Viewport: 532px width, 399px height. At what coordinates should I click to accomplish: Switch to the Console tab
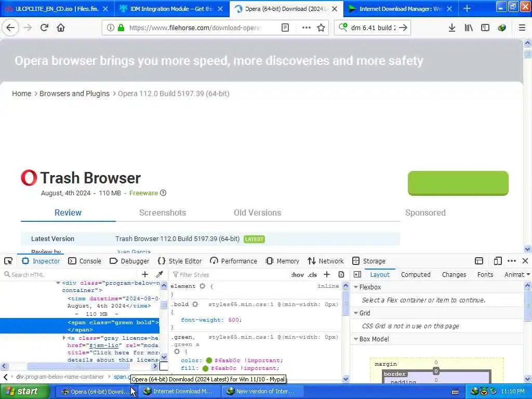pos(85,261)
